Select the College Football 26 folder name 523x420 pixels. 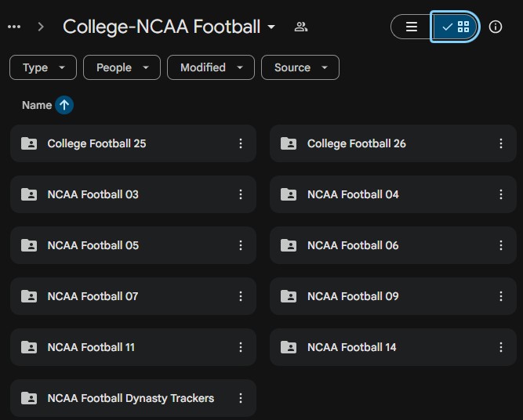pyautogui.click(x=357, y=143)
